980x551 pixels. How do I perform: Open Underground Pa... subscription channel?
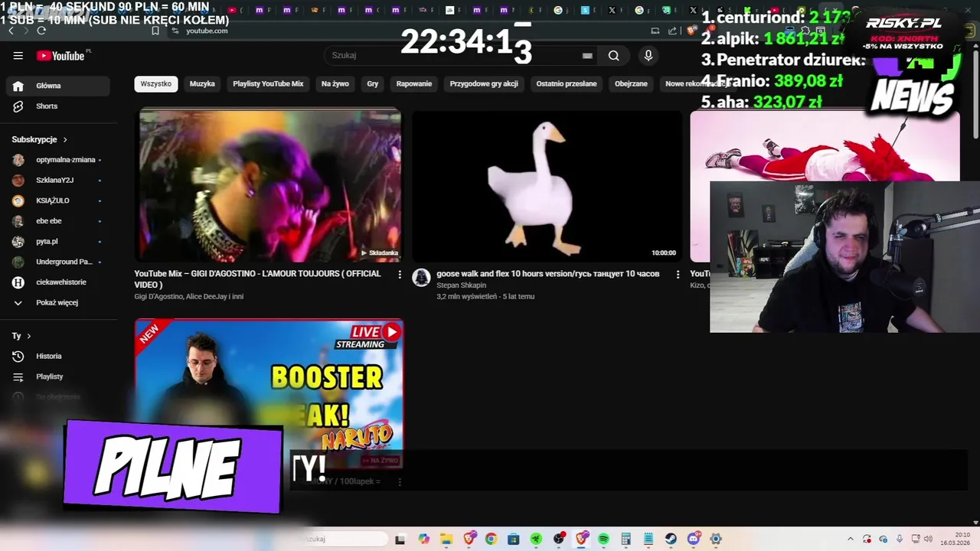58,262
